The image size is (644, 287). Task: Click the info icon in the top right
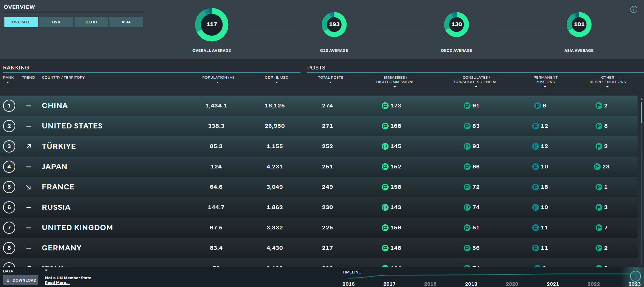coord(633,9)
